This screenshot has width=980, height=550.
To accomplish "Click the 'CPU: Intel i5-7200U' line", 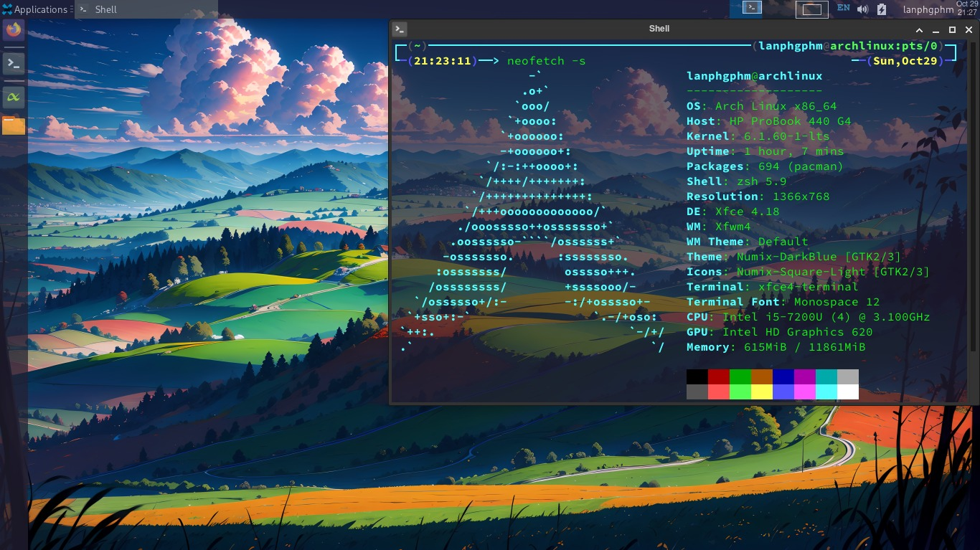I will 808,317.
